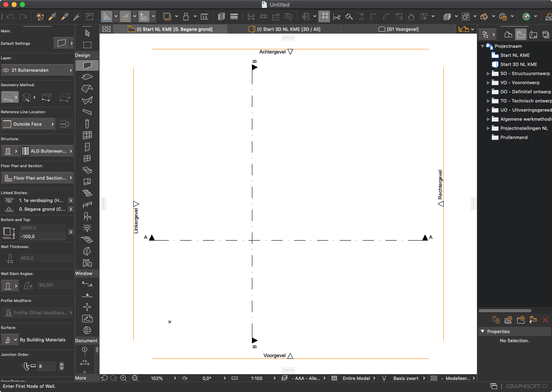Image resolution: width=552 pixels, height=392 pixels.
Task: Select the Mesh tool
Action: coord(87,239)
